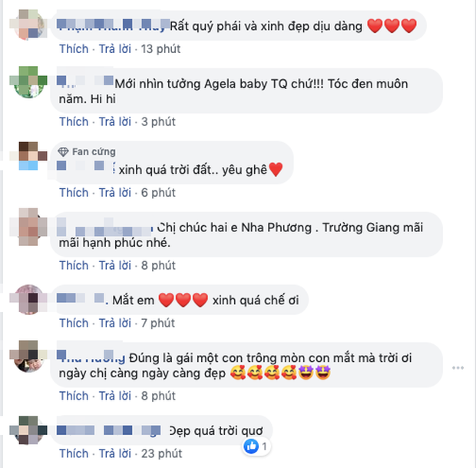476x468 pixels.
Task: Reply to the Agela baby comment via Trả lời
Action: point(115,121)
